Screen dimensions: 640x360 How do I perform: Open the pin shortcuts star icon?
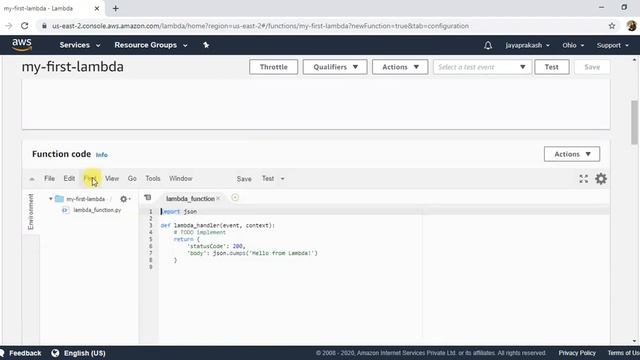pyautogui.click(x=206, y=45)
